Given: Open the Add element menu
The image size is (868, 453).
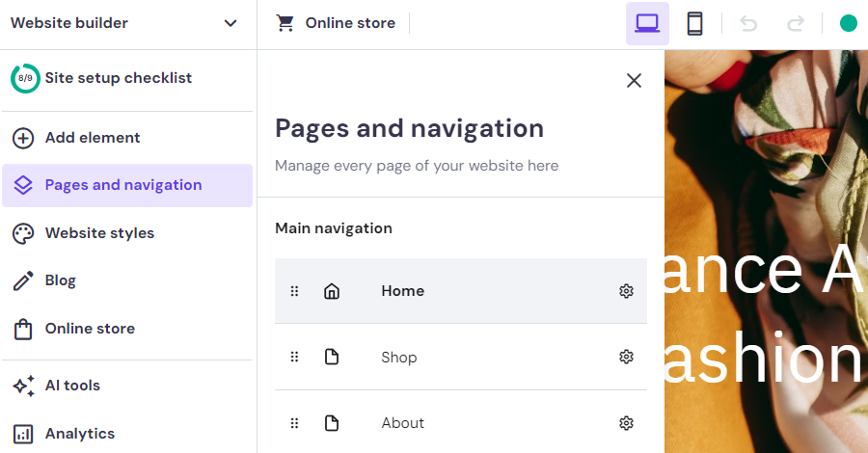Looking at the screenshot, I should pyautogui.click(x=127, y=138).
